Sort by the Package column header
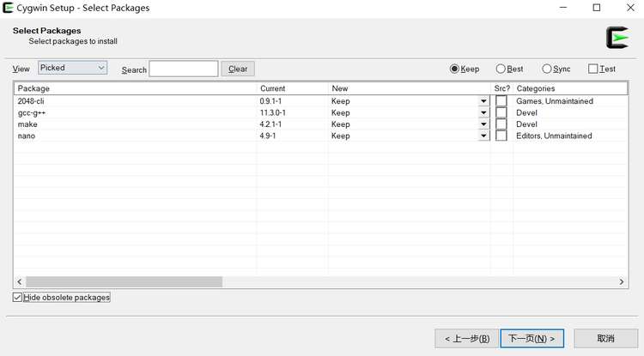644x356 pixels. click(x=135, y=88)
